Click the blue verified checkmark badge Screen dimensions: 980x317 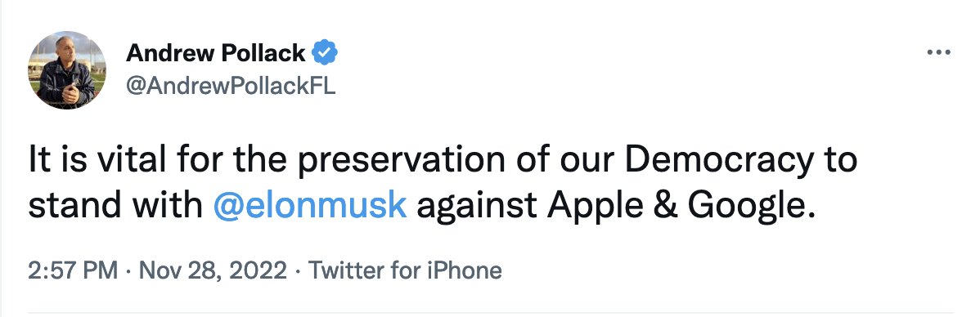pos(325,54)
